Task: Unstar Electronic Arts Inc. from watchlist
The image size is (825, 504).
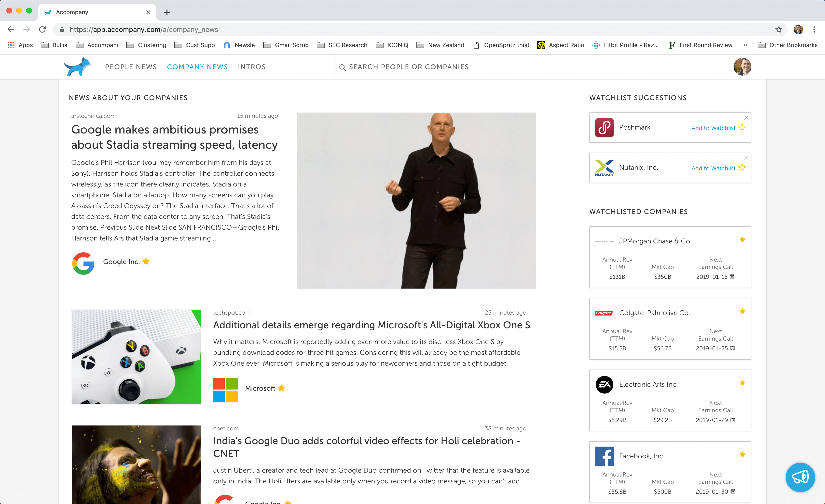Action: [742, 383]
